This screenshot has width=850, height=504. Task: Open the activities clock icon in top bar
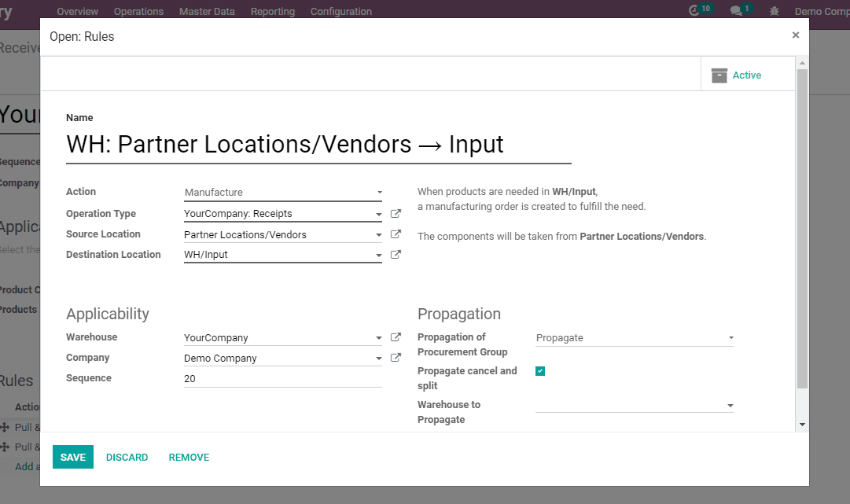[694, 10]
